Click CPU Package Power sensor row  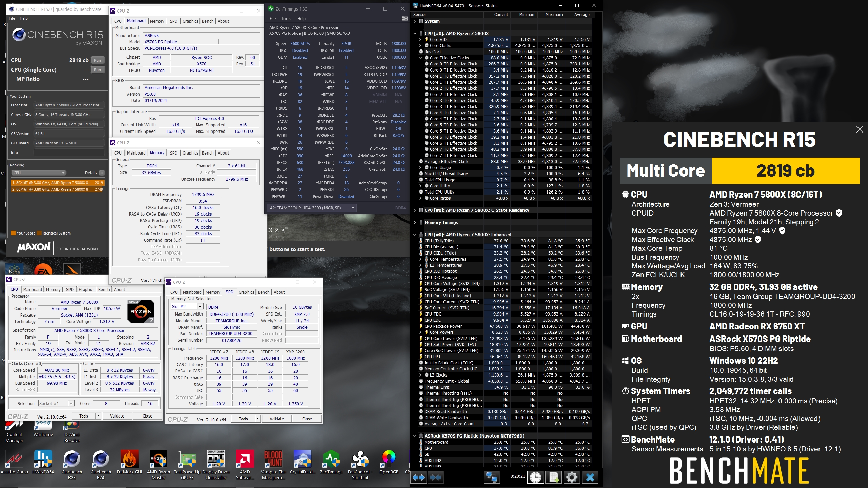point(505,326)
